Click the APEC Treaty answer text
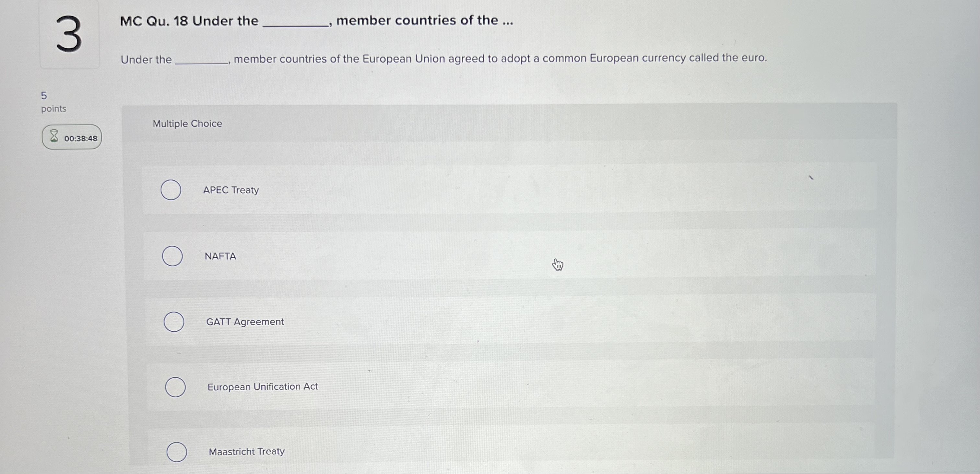The width and height of the screenshot is (980, 474). pyautogui.click(x=231, y=190)
